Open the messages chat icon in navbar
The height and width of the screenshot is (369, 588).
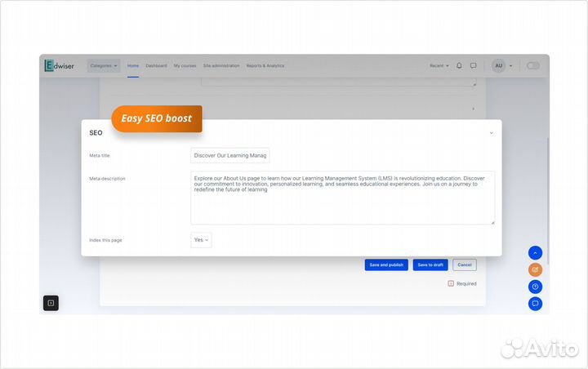click(473, 65)
